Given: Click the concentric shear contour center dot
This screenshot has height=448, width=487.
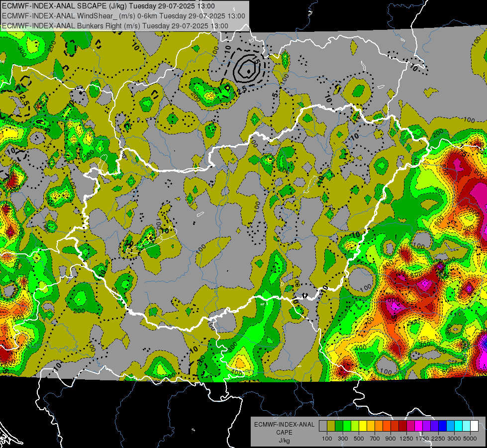Looking at the screenshot, I should 249,72.
